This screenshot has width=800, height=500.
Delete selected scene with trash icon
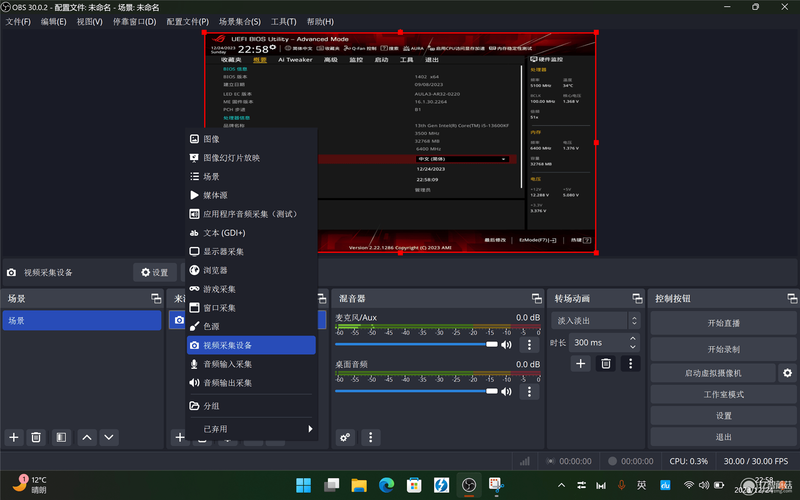(x=36, y=437)
